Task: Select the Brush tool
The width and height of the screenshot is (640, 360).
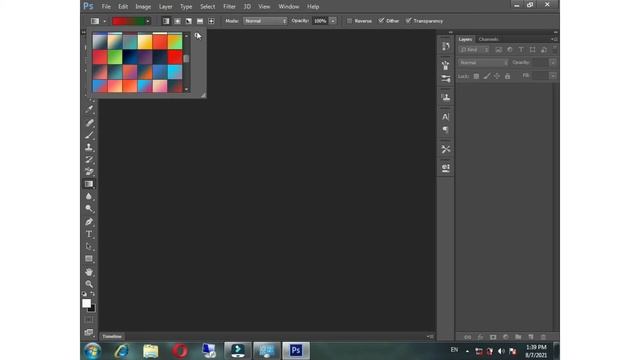Action: pos(89,135)
